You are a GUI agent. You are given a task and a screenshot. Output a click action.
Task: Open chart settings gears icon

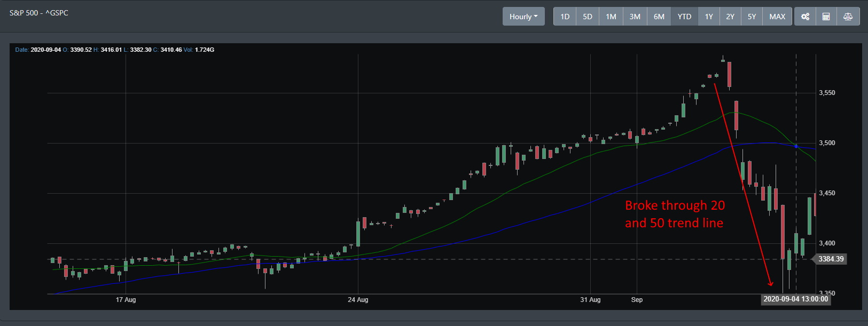tap(805, 17)
